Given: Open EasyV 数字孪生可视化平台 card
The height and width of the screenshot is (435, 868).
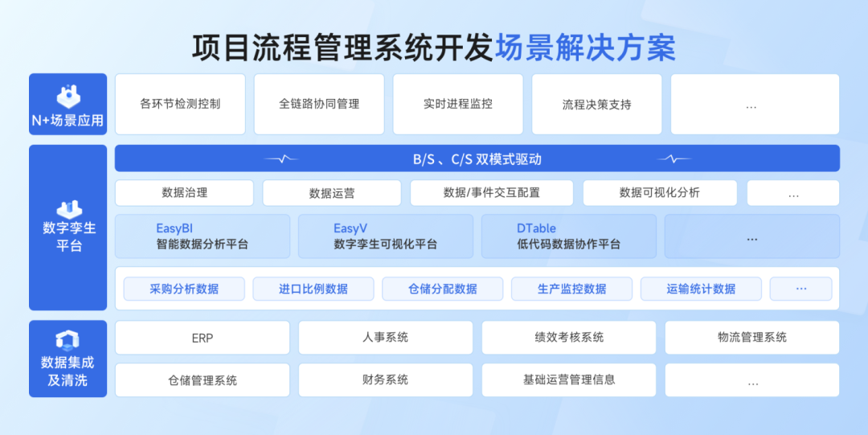Looking at the screenshot, I should pyautogui.click(x=386, y=236).
